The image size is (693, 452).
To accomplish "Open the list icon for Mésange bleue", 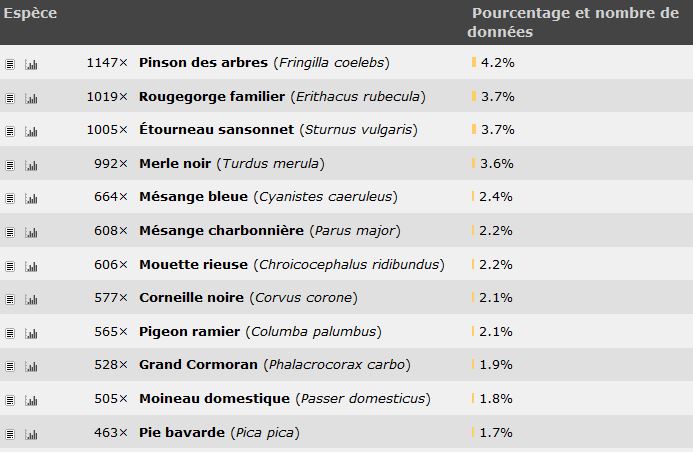I will pyautogui.click(x=10, y=199).
